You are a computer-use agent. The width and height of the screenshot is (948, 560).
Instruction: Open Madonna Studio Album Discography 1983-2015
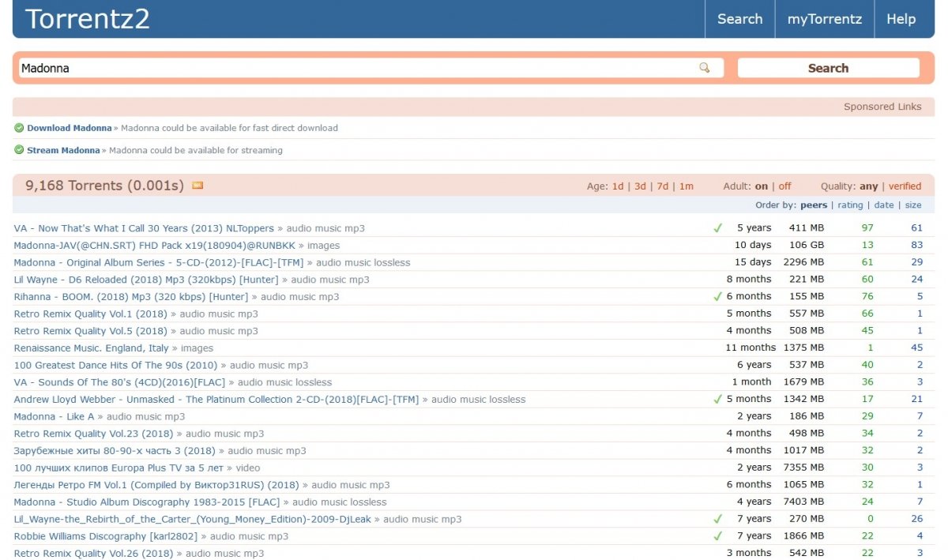pyautogui.click(x=147, y=502)
